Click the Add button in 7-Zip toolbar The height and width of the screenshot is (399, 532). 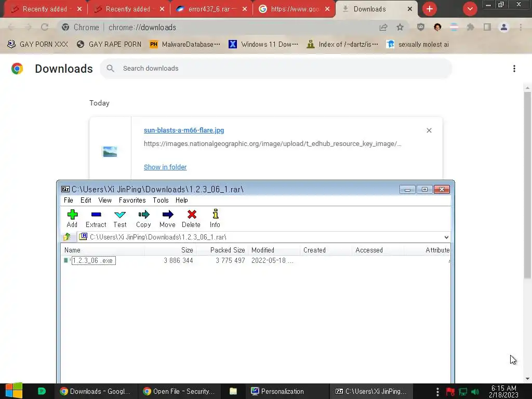(72, 218)
